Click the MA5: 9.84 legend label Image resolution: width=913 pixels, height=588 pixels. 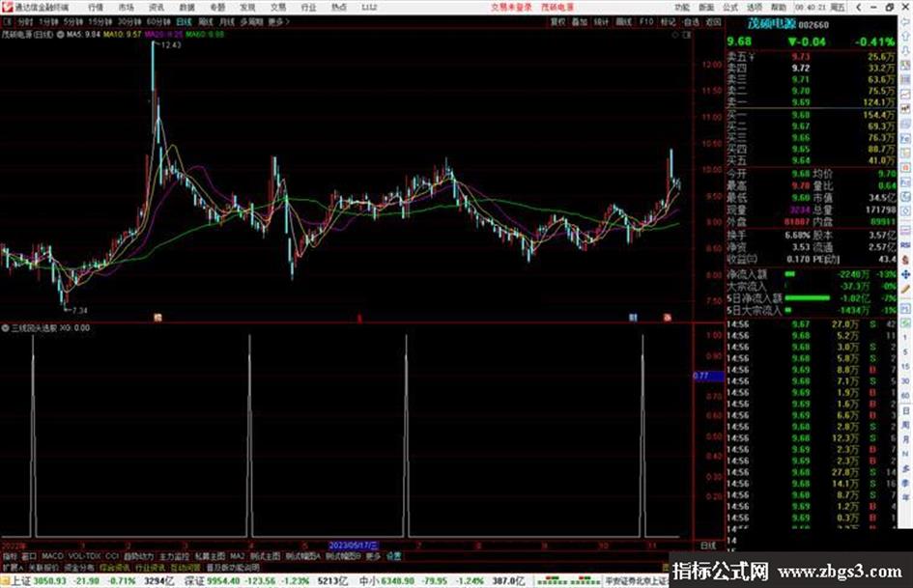[x=83, y=35]
